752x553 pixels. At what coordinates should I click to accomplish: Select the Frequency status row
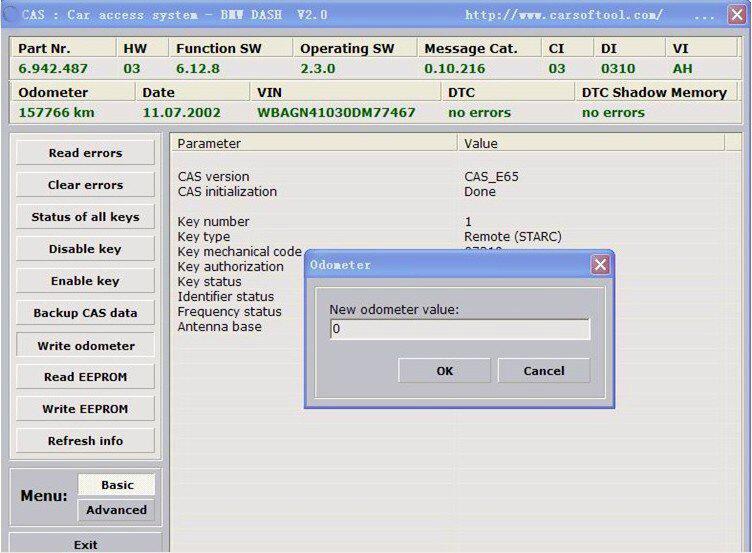click(x=229, y=311)
